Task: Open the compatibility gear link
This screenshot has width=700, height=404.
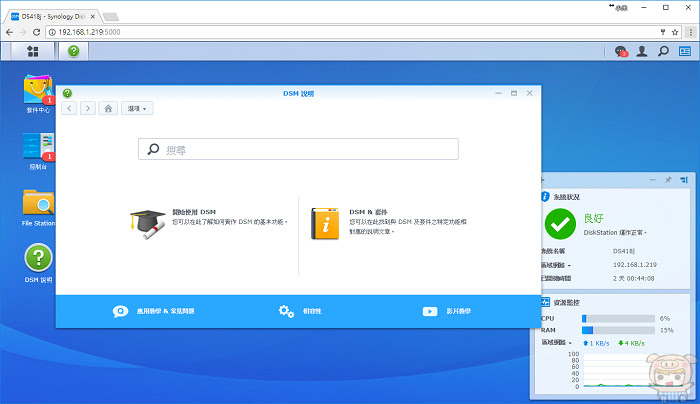Action: pos(300,311)
